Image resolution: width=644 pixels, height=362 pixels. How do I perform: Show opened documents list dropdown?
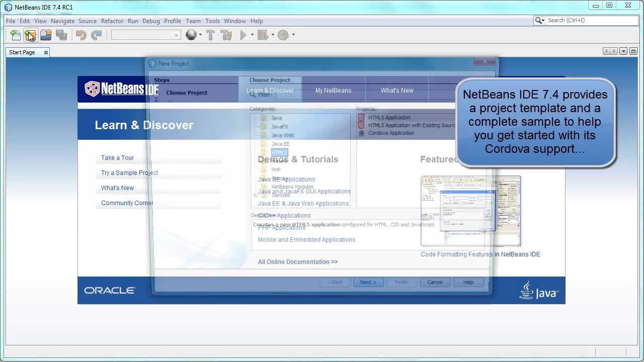click(x=623, y=51)
